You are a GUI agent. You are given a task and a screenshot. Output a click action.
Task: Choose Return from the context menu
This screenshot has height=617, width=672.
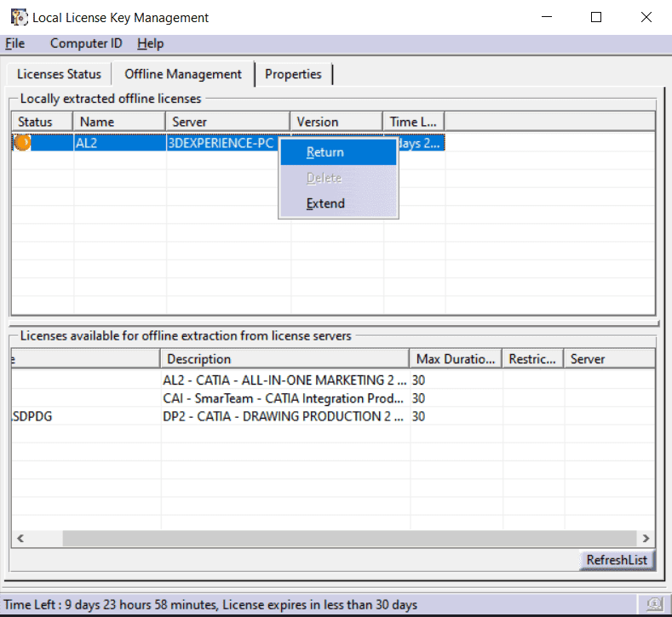(338, 152)
